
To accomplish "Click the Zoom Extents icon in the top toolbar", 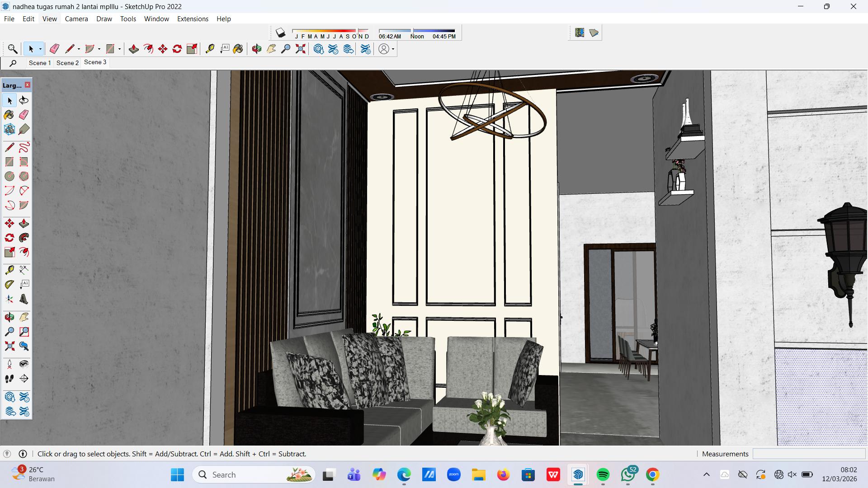I will 301,49.
